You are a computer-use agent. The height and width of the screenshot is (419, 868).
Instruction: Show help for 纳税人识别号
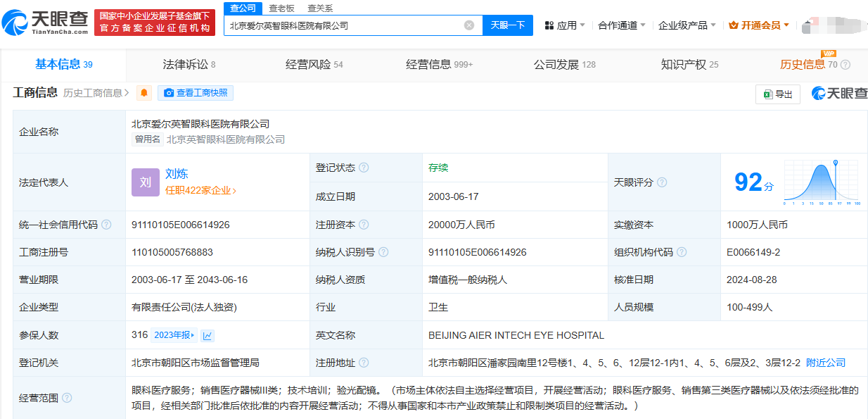(383, 252)
